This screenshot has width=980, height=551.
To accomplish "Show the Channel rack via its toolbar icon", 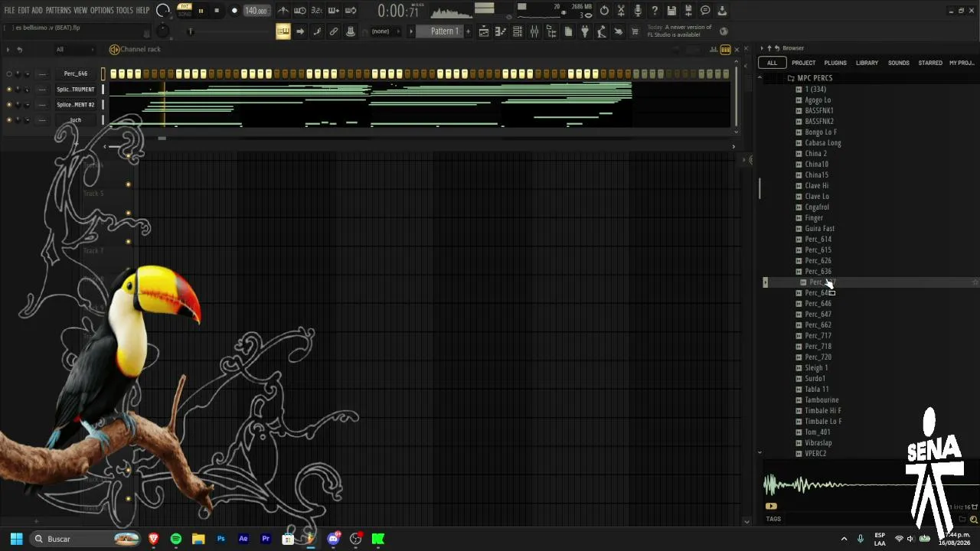I will [x=518, y=31].
